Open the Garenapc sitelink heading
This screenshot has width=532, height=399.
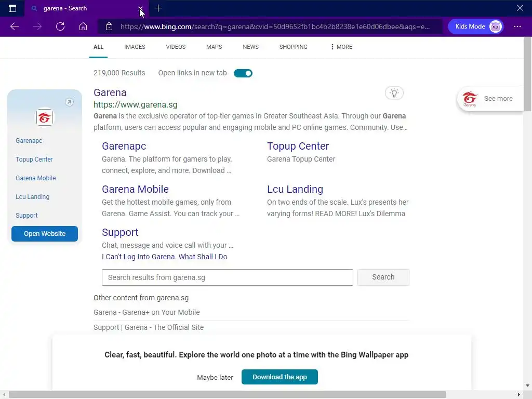(124, 146)
